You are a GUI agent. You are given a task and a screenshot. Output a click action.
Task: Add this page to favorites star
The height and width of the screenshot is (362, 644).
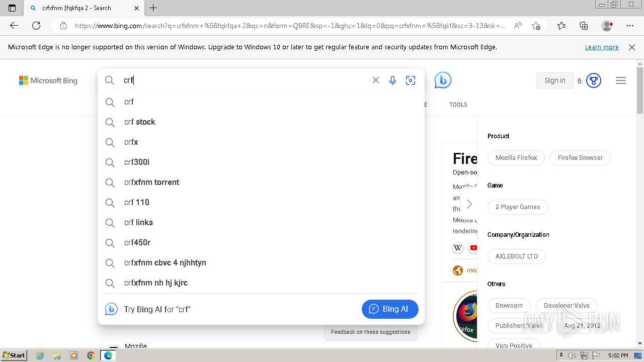coord(536,26)
